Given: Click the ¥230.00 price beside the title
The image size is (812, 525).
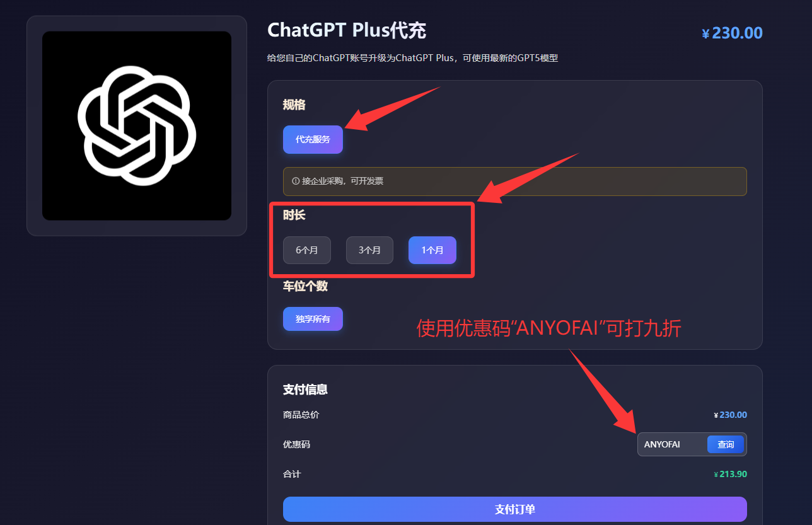Looking at the screenshot, I should pyautogui.click(x=732, y=33).
